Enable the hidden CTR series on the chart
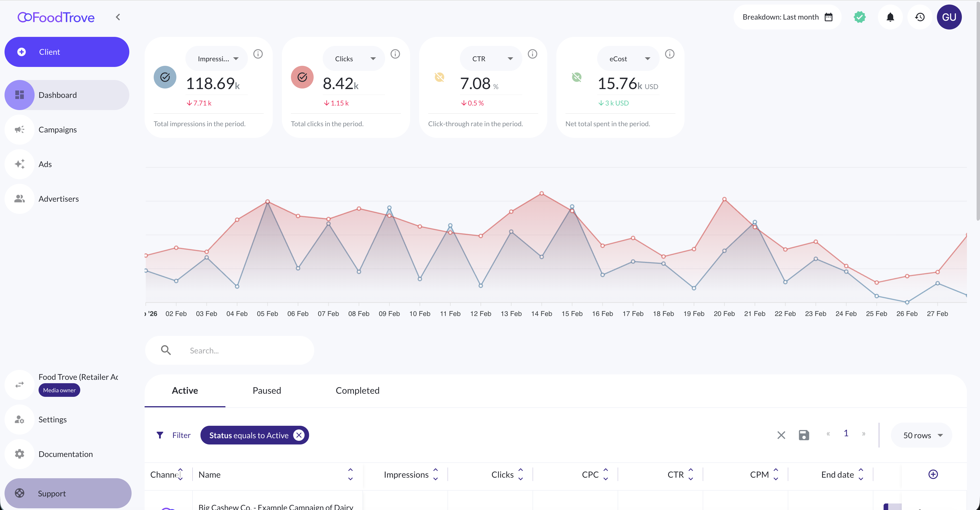 [x=440, y=77]
